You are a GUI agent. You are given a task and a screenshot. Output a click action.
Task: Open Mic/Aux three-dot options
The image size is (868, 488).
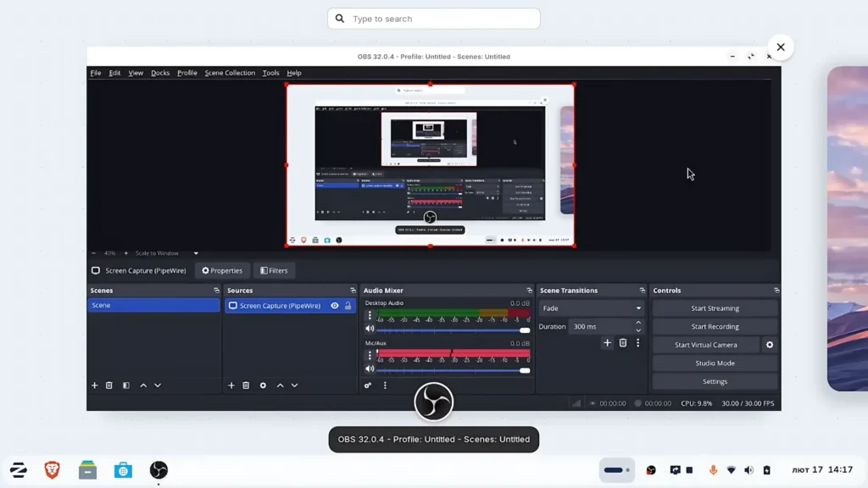(370, 355)
